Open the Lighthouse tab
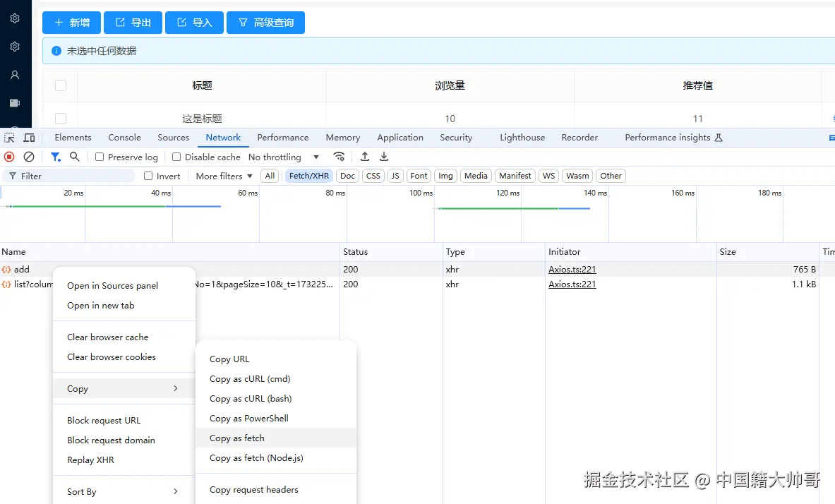Viewport: 835px width, 504px height. coord(522,138)
